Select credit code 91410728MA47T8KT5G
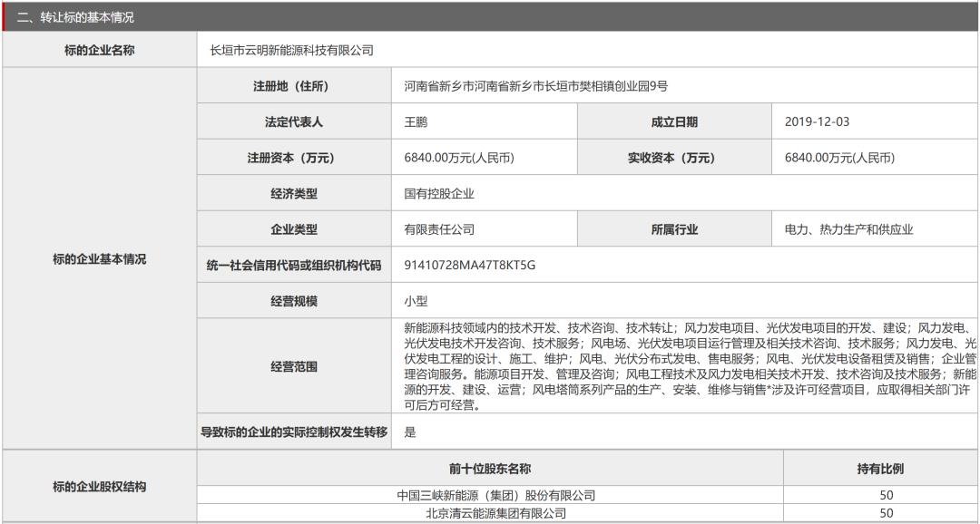 point(470,266)
